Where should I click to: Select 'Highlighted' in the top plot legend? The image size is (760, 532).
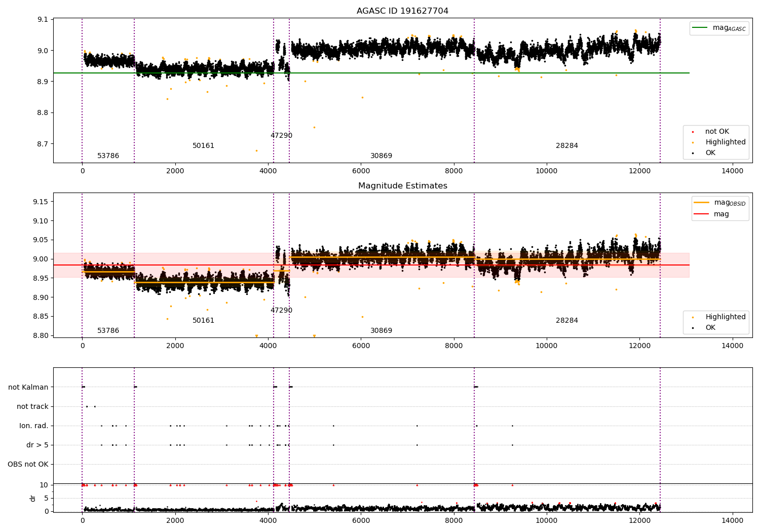click(726, 142)
